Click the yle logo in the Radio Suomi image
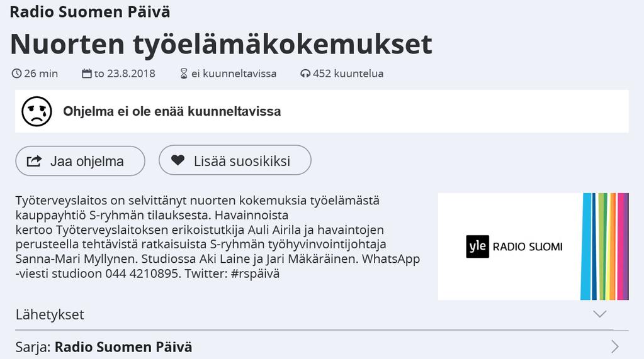This screenshot has width=644, height=359. coord(477,246)
